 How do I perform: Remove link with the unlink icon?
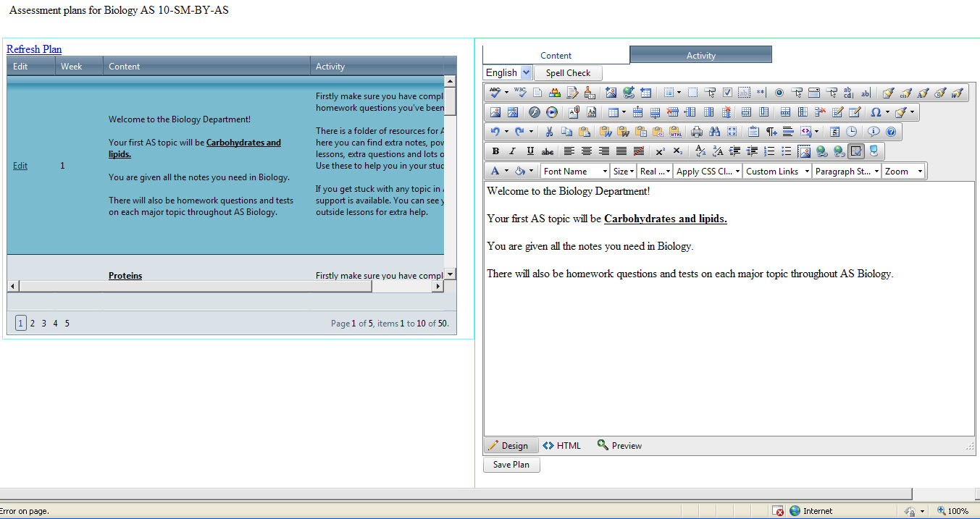coord(839,151)
